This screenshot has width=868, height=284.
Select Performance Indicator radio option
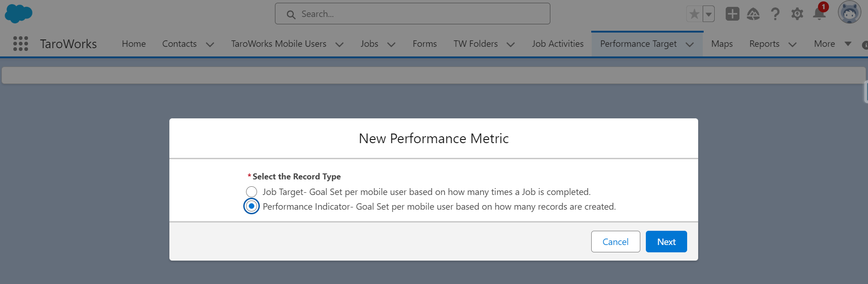click(x=252, y=206)
